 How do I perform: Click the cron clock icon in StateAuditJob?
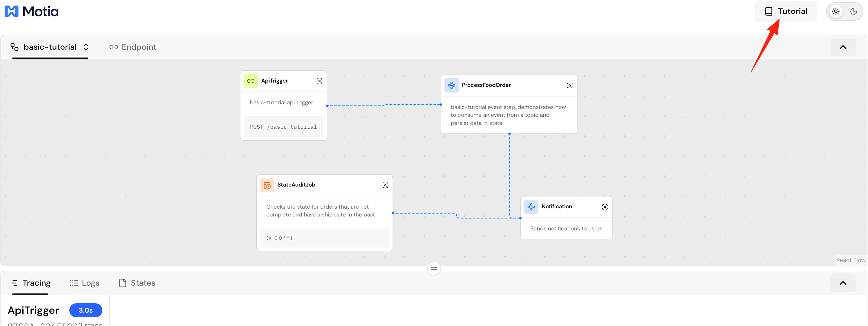click(269, 238)
